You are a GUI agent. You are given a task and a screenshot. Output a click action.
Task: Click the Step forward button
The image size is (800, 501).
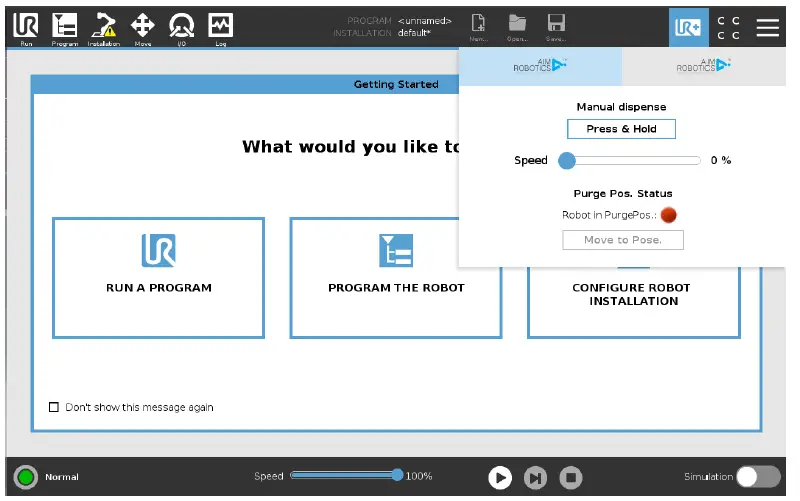pos(535,478)
